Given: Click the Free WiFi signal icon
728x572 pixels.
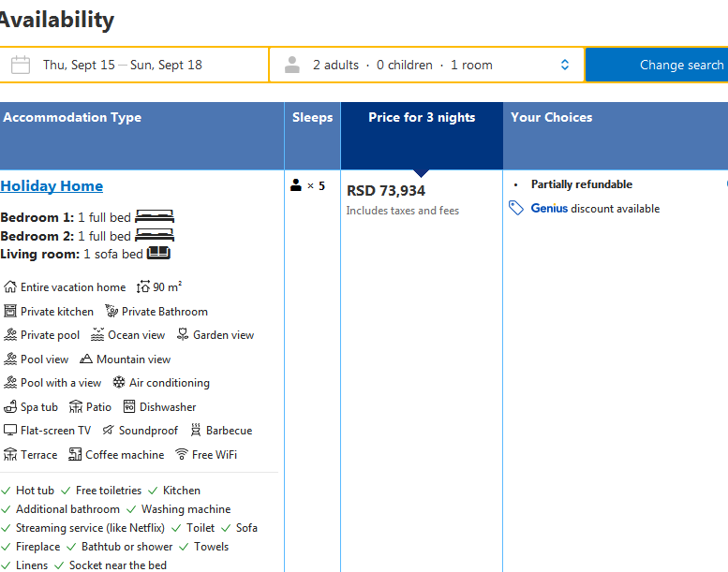Looking at the screenshot, I should 182,454.
